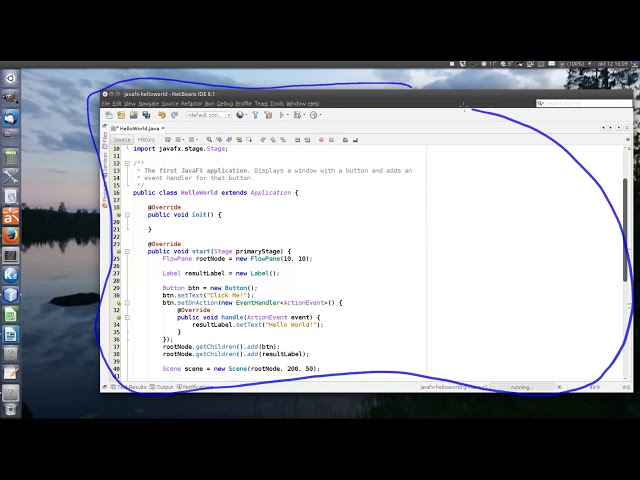Expand the Profile Project dropdown arrow
Screen dimensions: 640x480
pyautogui.click(x=320, y=115)
